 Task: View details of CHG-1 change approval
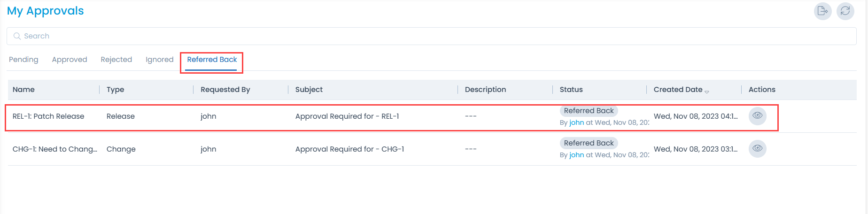click(757, 148)
